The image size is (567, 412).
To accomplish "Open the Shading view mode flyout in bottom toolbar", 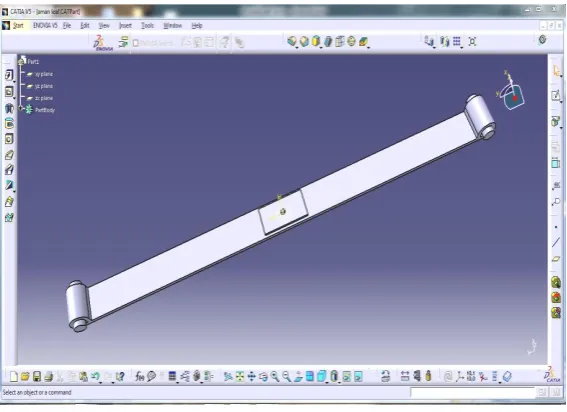I will pos(339,382).
